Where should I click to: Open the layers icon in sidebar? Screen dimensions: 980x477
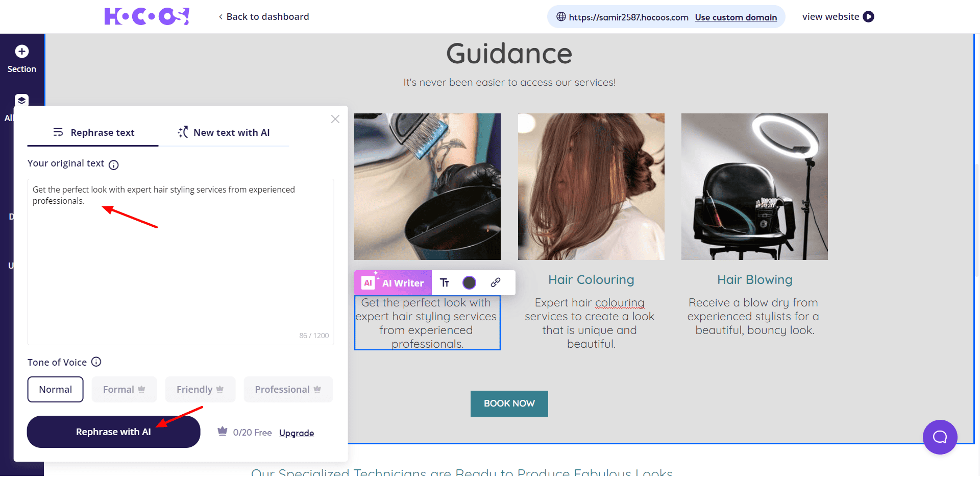pos(21,100)
